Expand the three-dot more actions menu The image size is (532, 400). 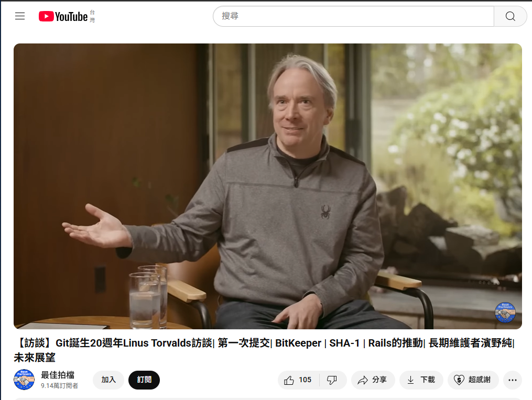(x=512, y=380)
